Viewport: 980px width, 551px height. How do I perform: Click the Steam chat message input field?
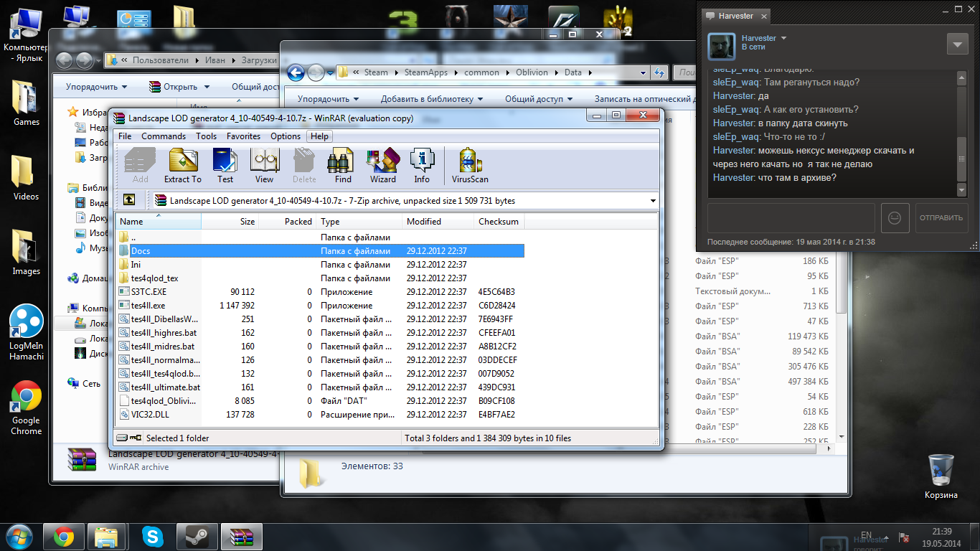[x=791, y=218]
